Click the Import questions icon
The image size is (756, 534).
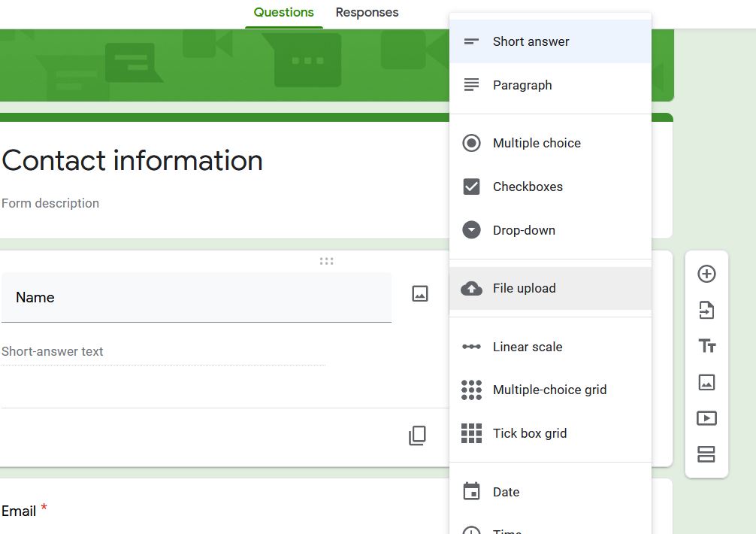coord(706,310)
